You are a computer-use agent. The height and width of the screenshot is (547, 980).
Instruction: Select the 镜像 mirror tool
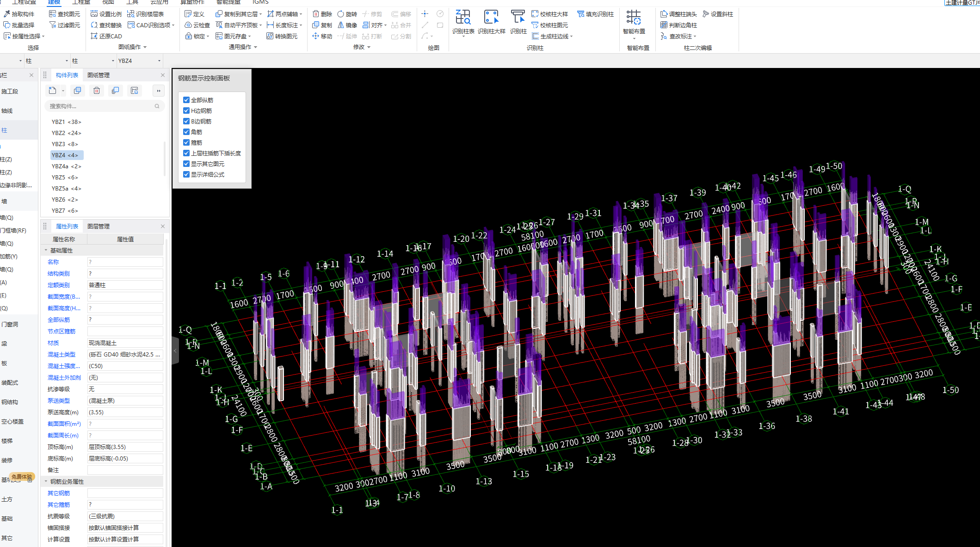[347, 25]
